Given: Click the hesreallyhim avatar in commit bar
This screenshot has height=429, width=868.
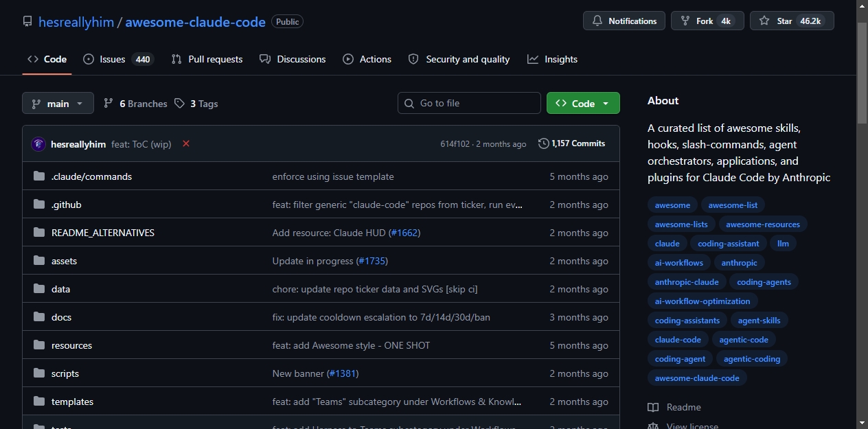Looking at the screenshot, I should click(x=38, y=144).
